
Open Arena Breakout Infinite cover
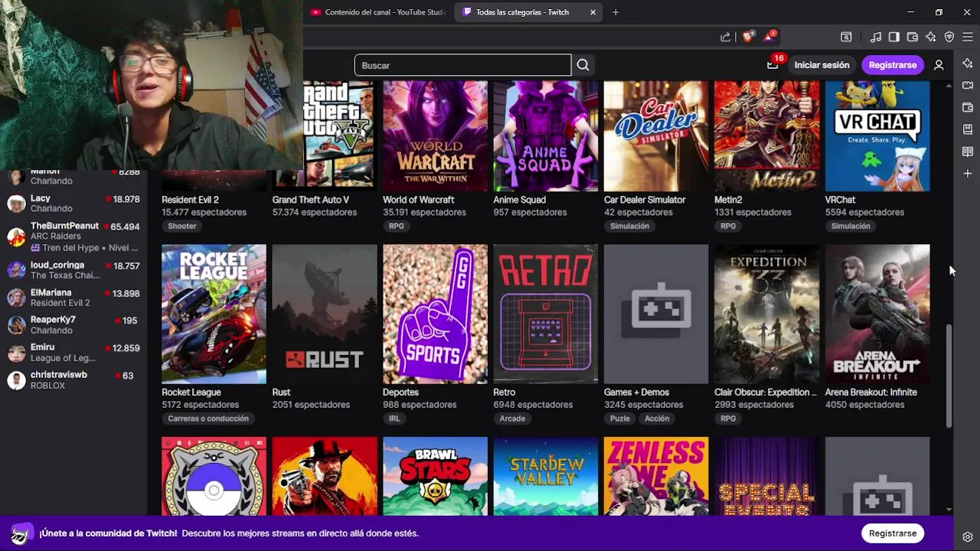(x=877, y=314)
